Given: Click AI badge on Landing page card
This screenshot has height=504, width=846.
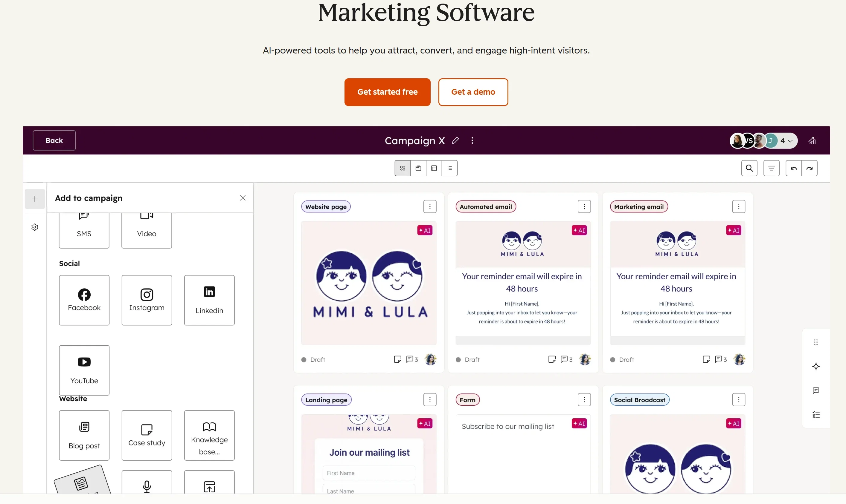Looking at the screenshot, I should [425, 424].
